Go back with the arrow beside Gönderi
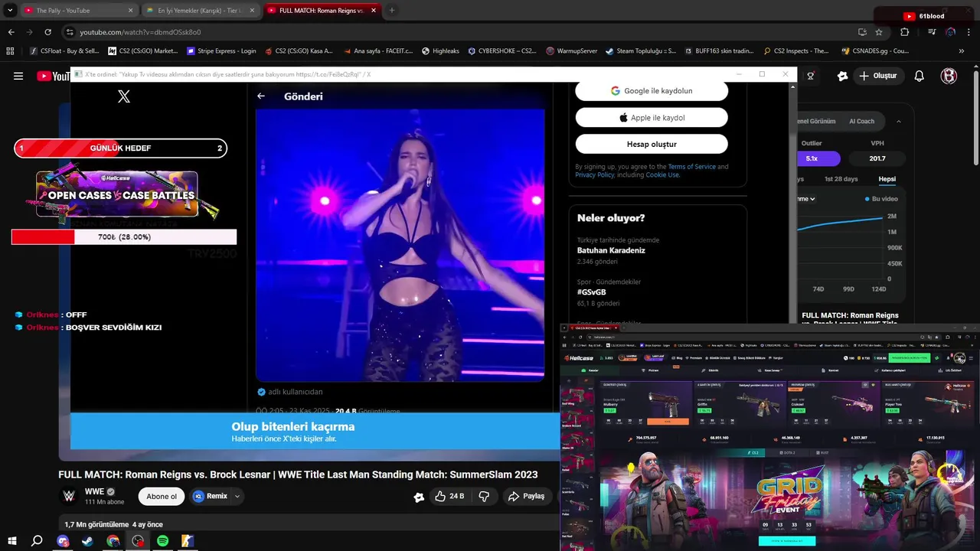 (261, 96)
